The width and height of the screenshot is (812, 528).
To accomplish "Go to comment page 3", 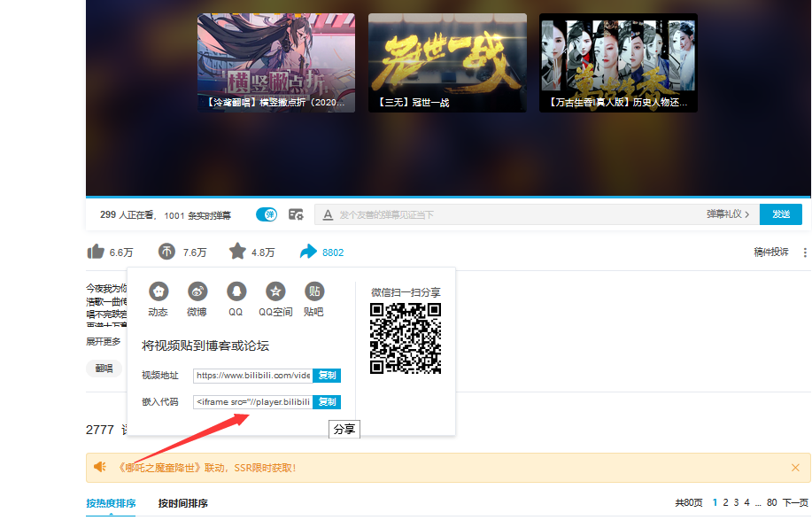I will coord(736,502).
